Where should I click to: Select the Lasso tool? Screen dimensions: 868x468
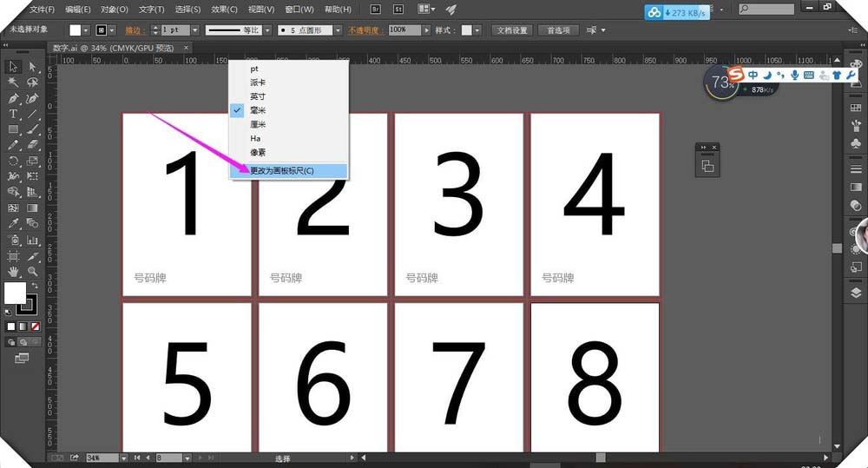(33, 82)
